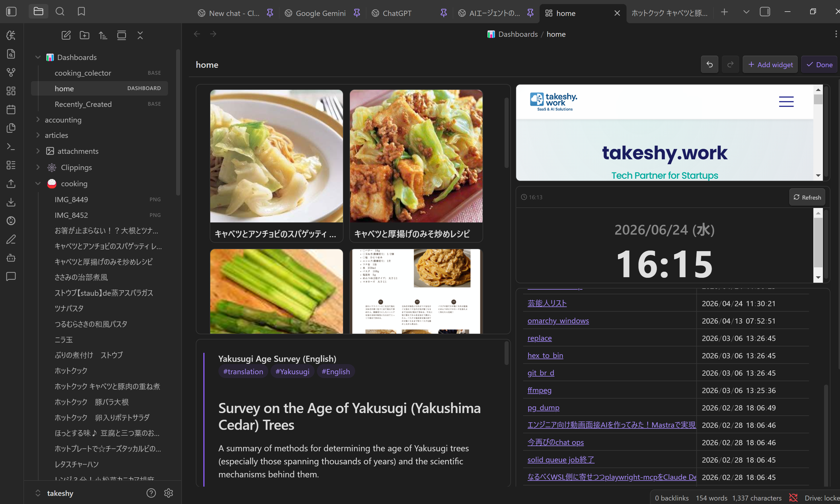Expand the Clippings folder
The height and width of the screenshot is (504, 840).
[38, 167]
